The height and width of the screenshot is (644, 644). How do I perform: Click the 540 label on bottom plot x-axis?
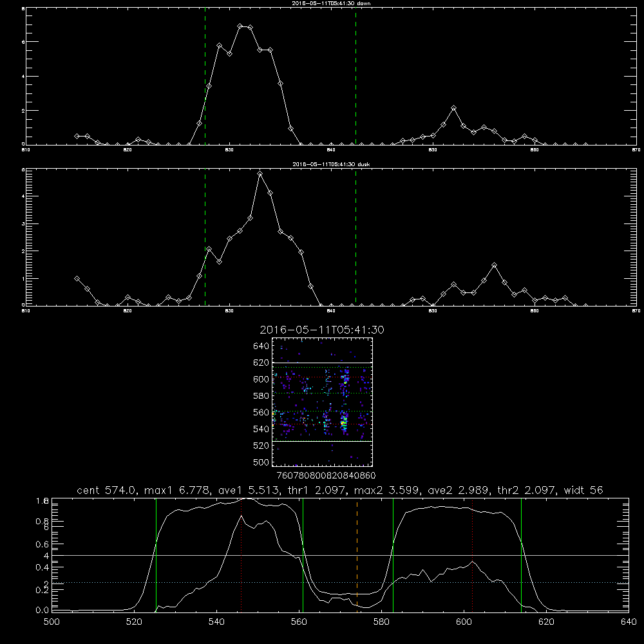(216, 622)
